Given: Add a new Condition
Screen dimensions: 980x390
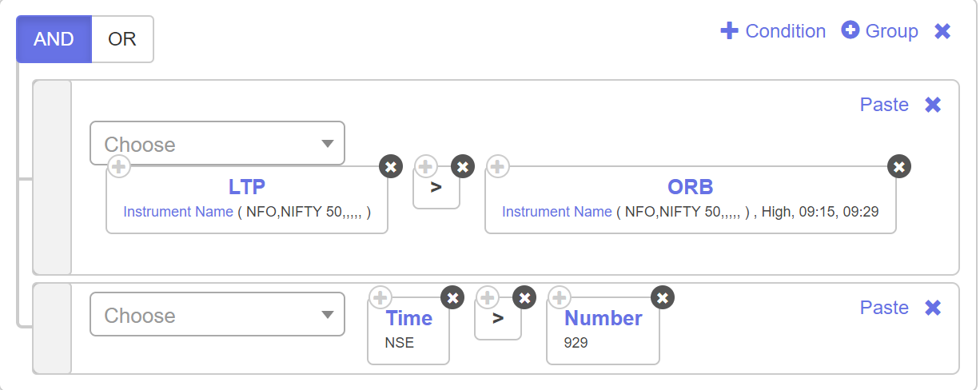Looking at the screenshot, I should pyautogui.click(x=773, y=31).
